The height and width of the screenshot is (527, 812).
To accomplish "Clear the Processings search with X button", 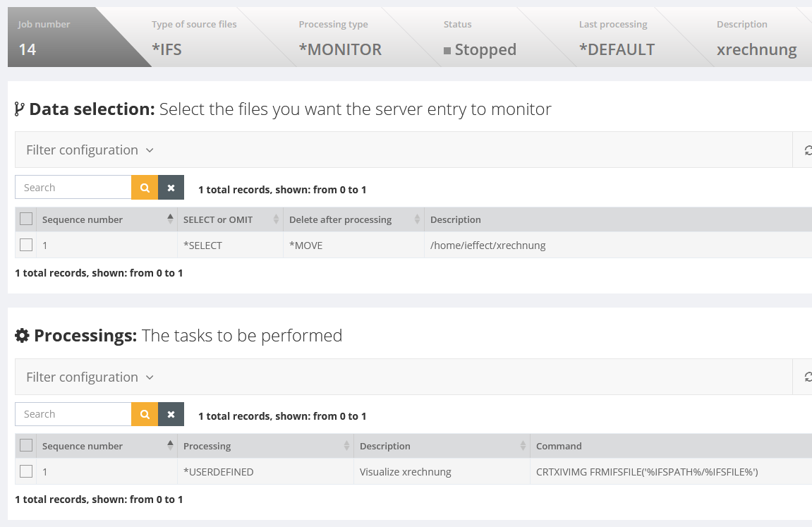I will (x=171, y=414).
